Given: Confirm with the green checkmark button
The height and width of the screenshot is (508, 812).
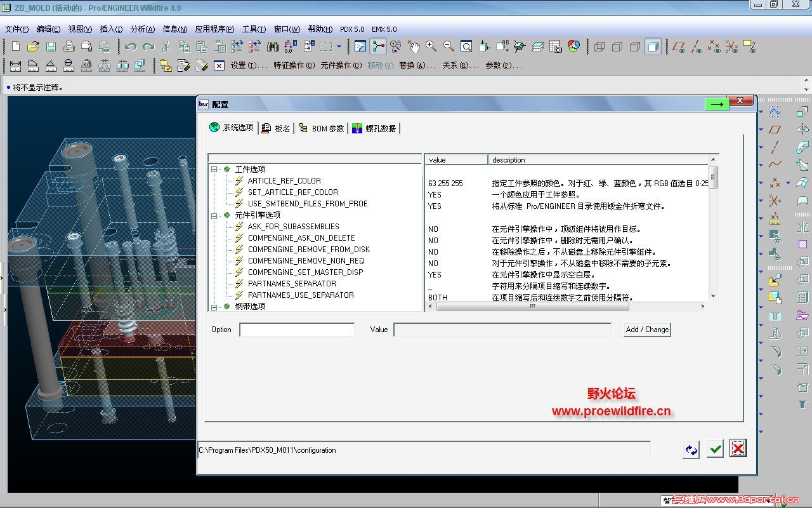Looking at the screenshot, I should [x=716, y=449].
